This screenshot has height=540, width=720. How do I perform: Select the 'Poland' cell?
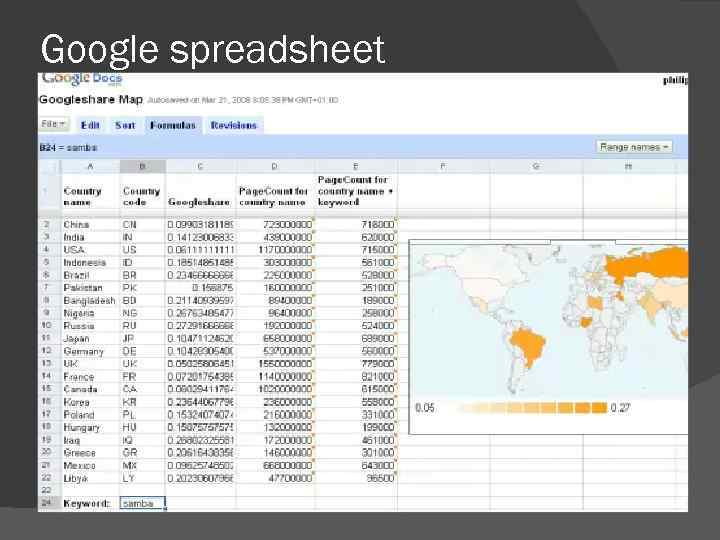point(90,415)
